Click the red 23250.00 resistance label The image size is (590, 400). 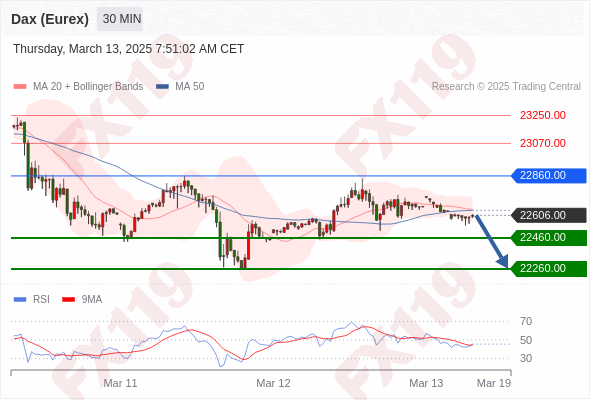click(543, 116)
